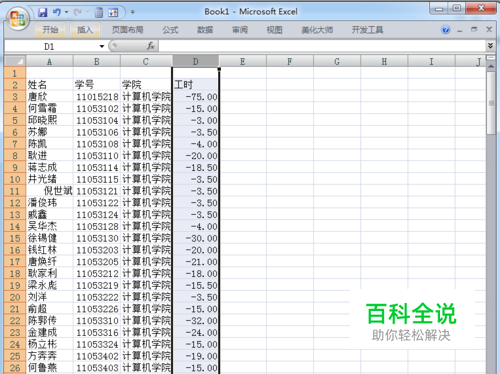
Task: Open Excel Help via the blue question icon
Action: (x=446, y=30)
